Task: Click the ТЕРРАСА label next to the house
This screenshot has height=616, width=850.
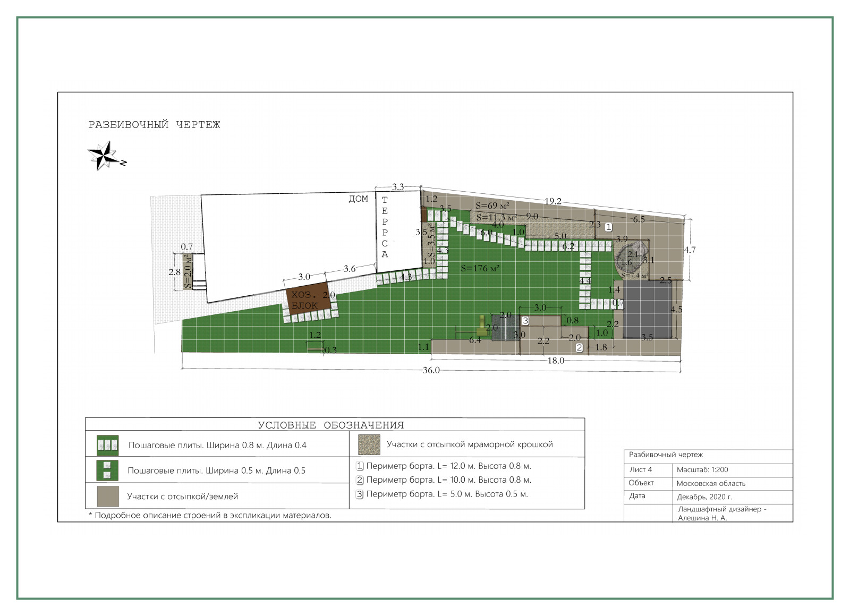Action: point(385,227)
